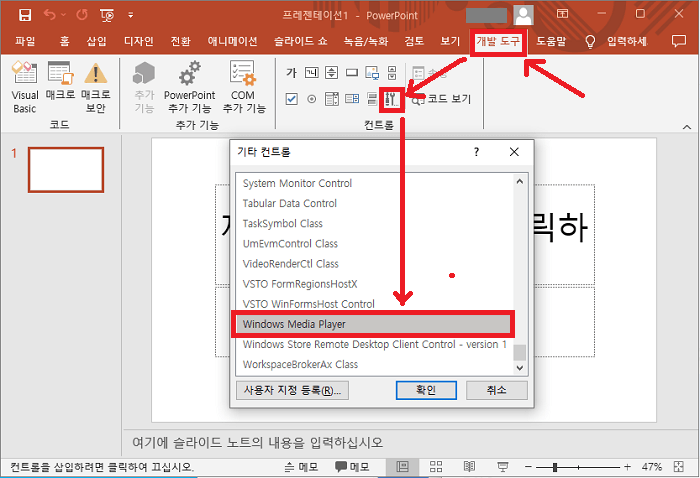Open the 도움말 (Help) tab

(551, 42)
